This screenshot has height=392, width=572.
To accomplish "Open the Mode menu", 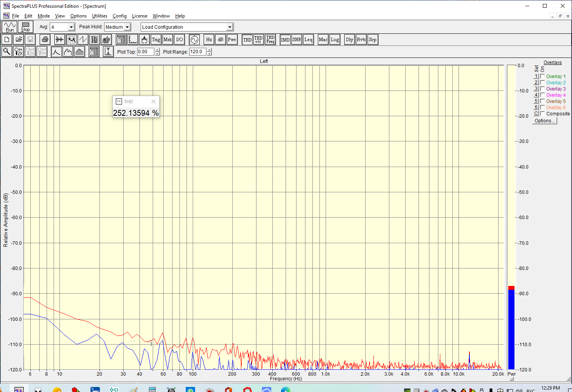I will [x=44, y=16].
